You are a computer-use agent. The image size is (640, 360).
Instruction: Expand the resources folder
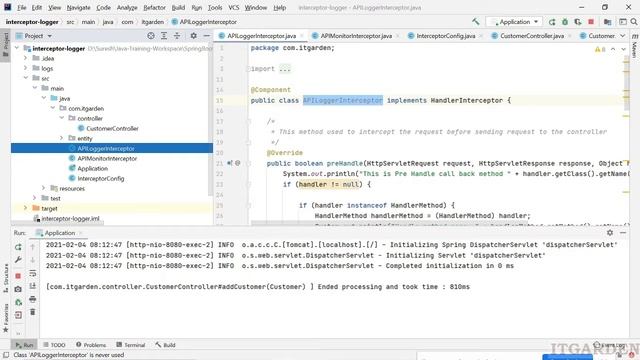click(x=44, y=188)
